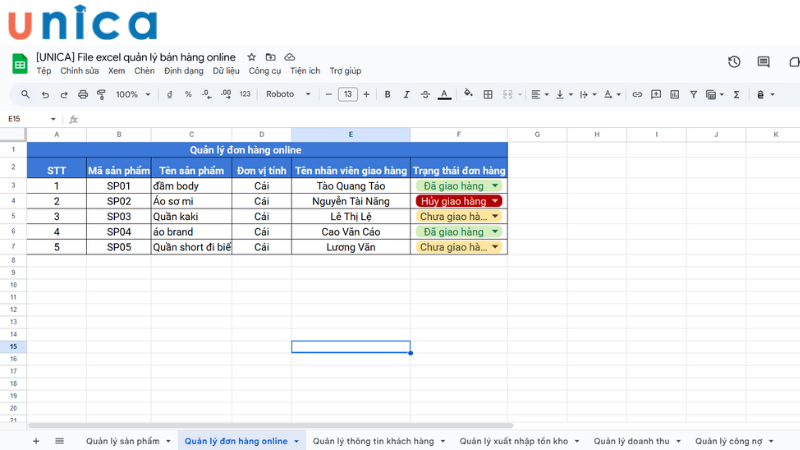
Task: Insert a comment
Action: pos(656,94)
